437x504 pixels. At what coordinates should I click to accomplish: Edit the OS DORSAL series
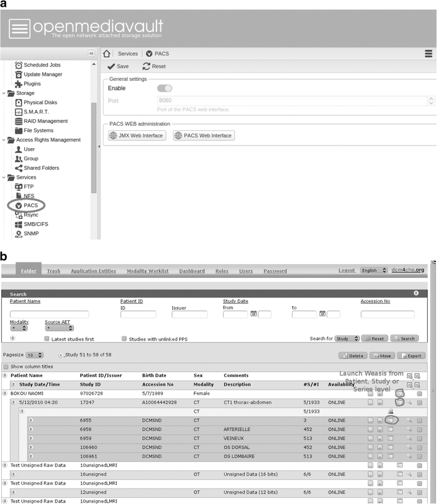(380, 447)
